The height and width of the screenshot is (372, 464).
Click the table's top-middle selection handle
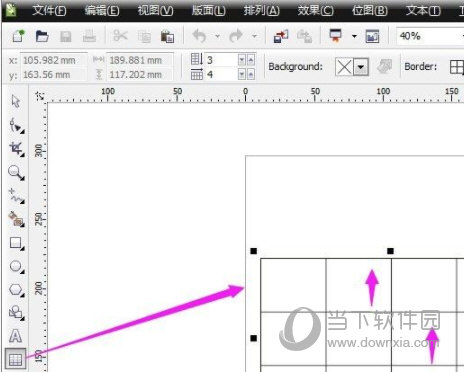[390, 251]
